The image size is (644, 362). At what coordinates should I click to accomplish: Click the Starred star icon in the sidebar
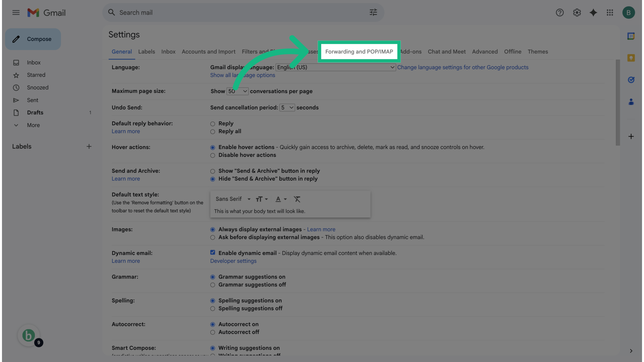coord(16,75)
